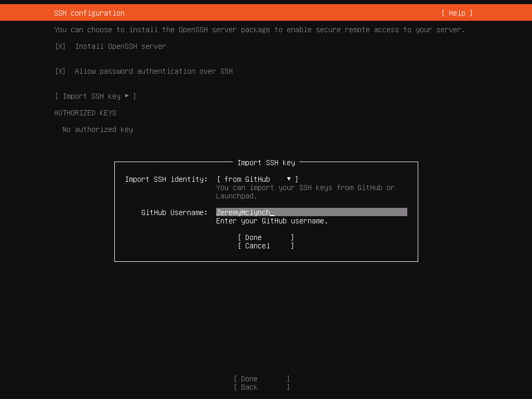Click 'Enter your GitHub username.' hint text
The image size is (532, 399).
(272, 221)
